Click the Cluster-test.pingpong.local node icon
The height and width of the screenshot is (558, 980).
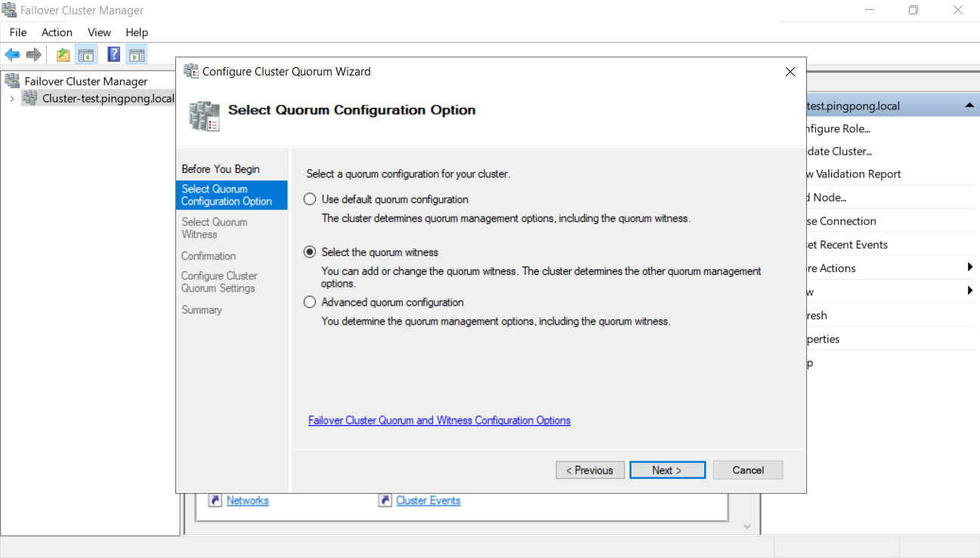(x=30, y=98)
